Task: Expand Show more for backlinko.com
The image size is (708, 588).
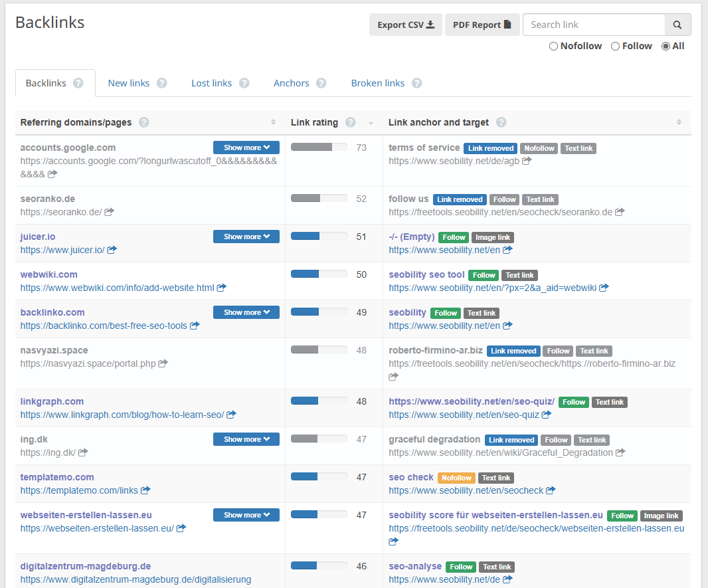Action: pos(246,312)
